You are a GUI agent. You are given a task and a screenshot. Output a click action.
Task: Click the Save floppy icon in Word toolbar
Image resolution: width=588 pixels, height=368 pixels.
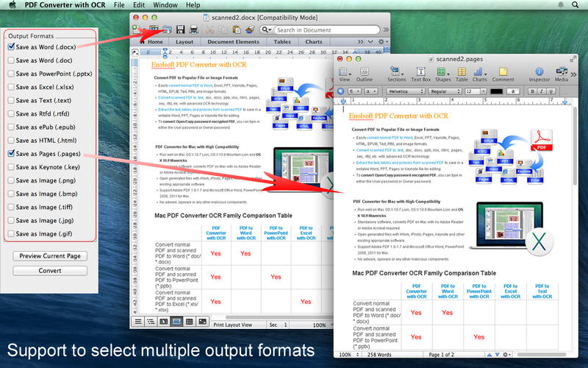coord(180,29)
